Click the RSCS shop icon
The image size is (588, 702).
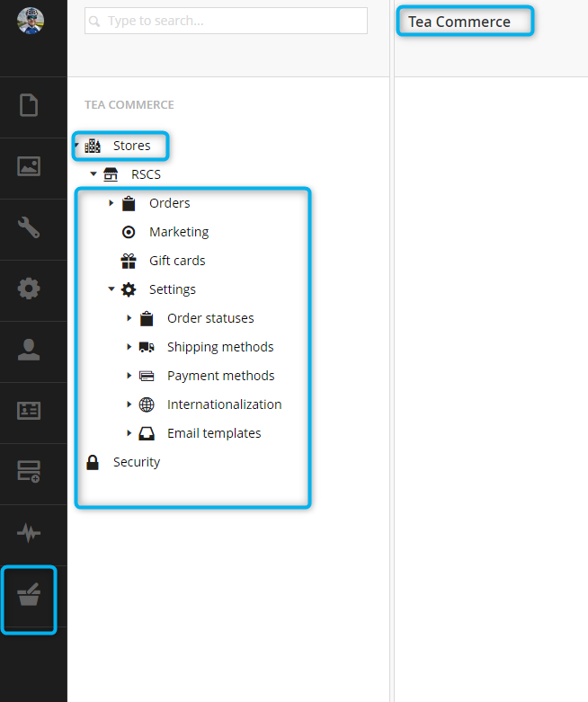click(x=111, y=174)
